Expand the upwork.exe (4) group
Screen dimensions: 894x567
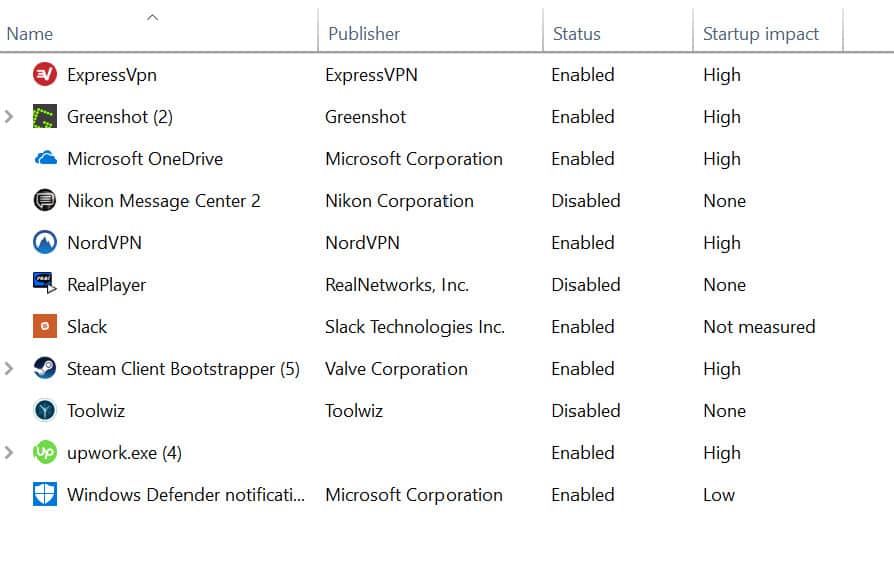click(9, 453)
